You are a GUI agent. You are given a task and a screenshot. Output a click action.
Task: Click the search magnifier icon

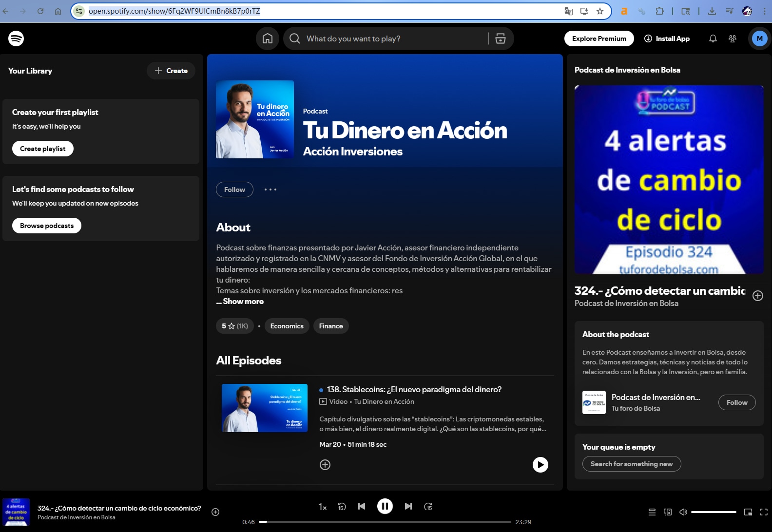[295, 38]
